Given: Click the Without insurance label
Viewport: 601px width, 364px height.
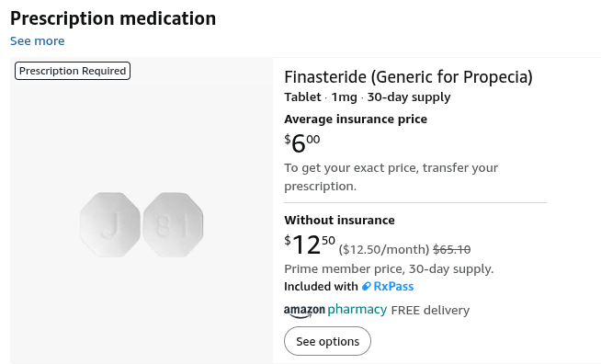Looking at the screenshot, I should [x=340, y=221].
